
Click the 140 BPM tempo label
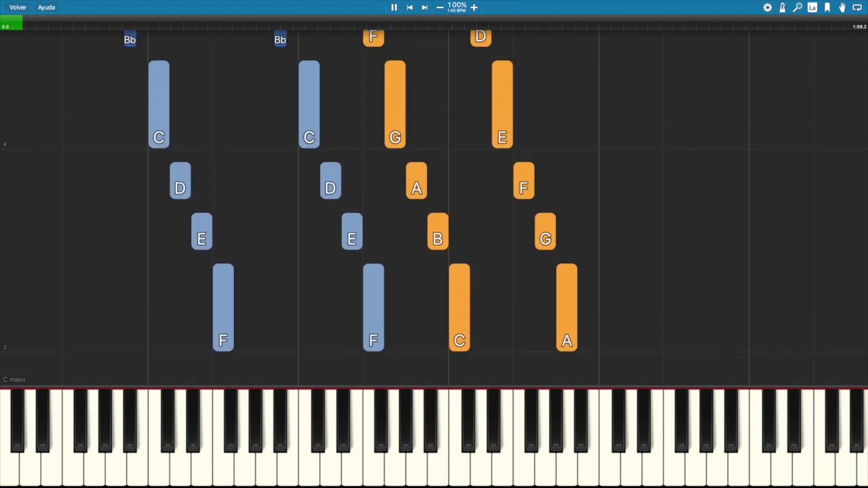click(x=457, y=11)
